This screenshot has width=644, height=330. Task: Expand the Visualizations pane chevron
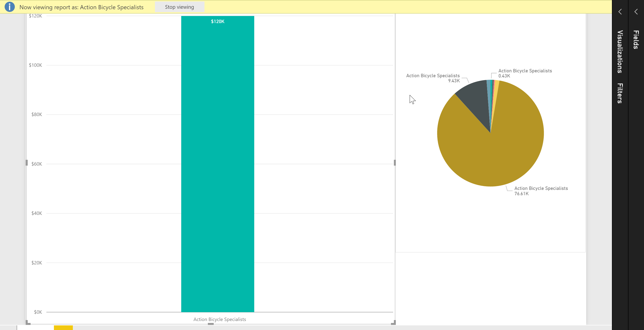[x=620, y=12]
